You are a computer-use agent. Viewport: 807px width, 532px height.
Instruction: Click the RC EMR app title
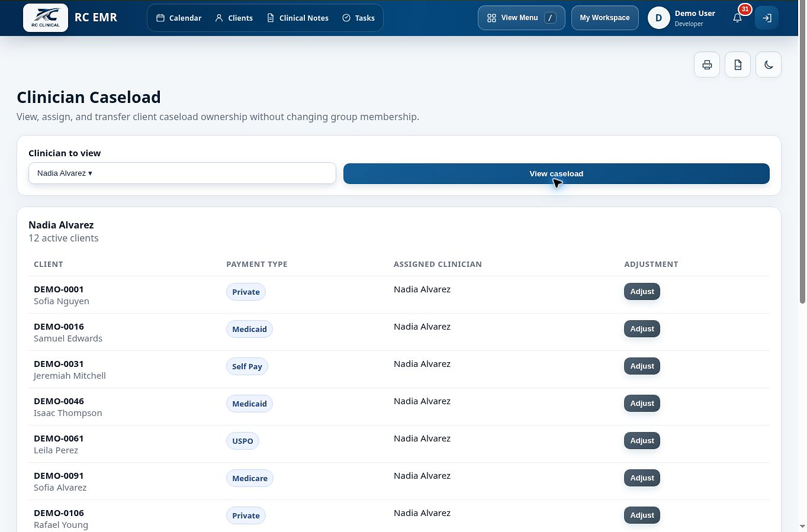tap(96, 18)
